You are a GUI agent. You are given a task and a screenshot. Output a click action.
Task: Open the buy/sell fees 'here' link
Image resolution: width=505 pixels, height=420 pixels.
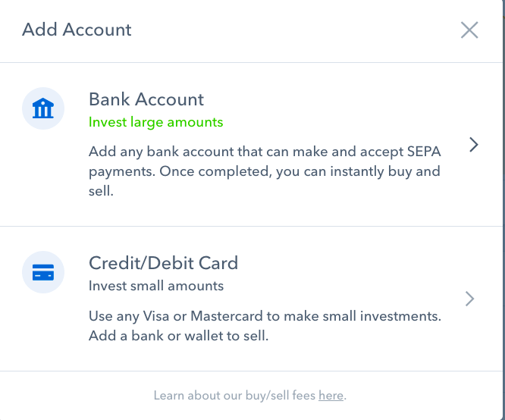[x=331, y=396]
